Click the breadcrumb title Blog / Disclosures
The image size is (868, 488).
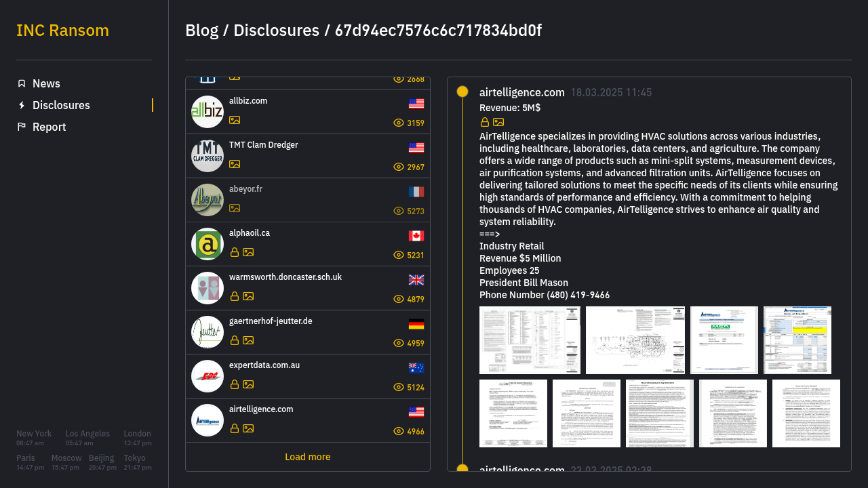point(252,30)
